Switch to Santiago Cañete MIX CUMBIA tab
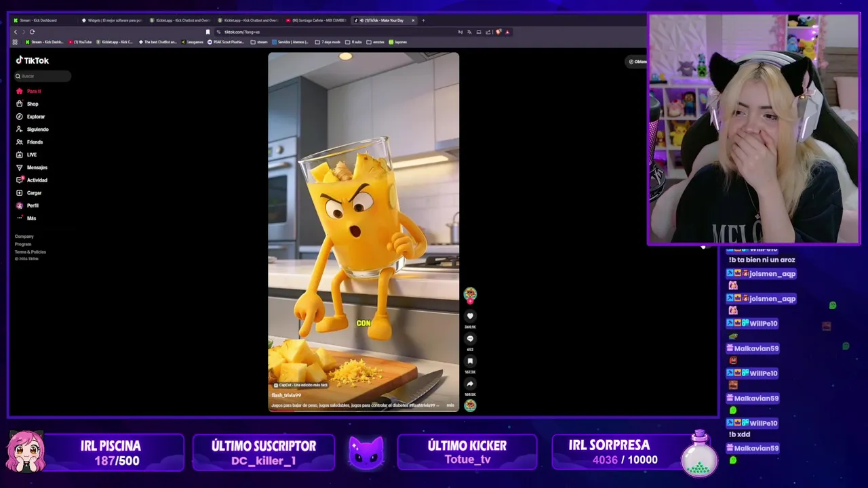868x488 pixels. tap(316, 20)
